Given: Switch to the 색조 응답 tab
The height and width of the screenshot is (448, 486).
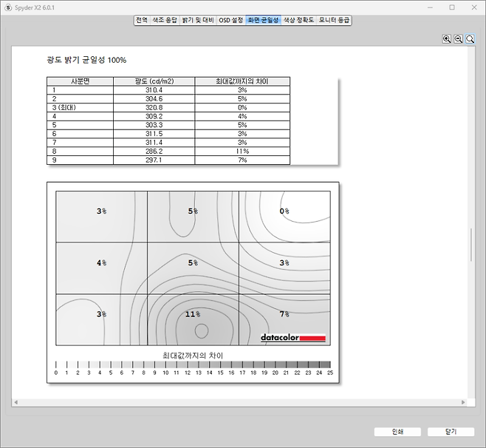Looking at the screenshot, I should pos(164,20).
